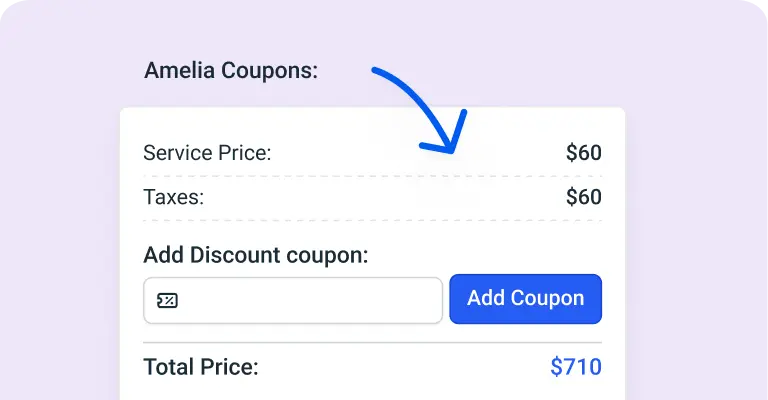Click the $60 Taxes amount

[x=584, y=197]
